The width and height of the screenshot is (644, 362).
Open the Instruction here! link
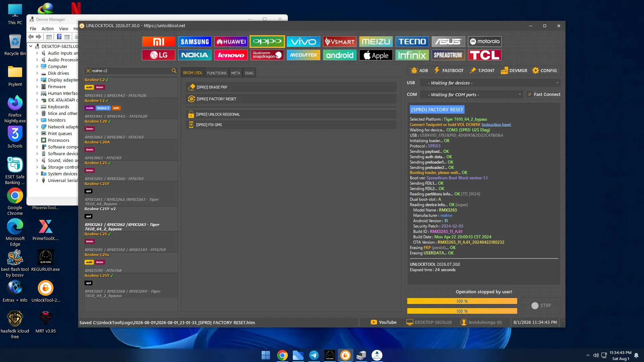[496, 125]
